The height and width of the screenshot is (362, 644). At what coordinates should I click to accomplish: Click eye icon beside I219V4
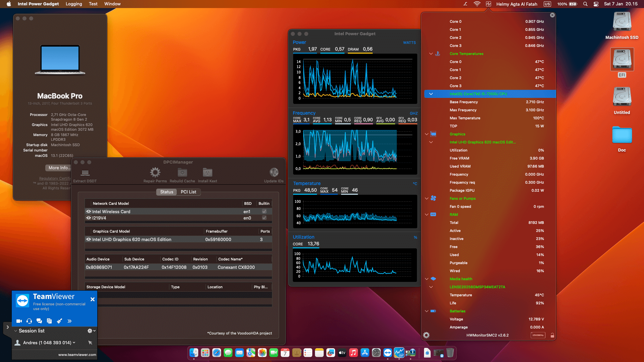tap(89, 218)
